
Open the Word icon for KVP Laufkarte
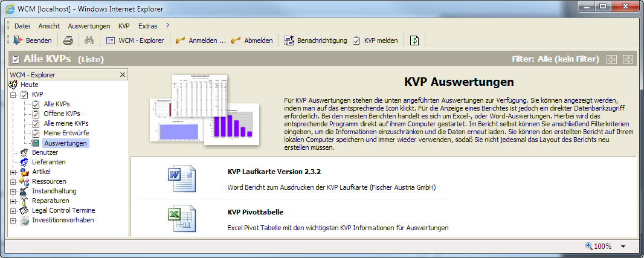[x=179, y=179]
